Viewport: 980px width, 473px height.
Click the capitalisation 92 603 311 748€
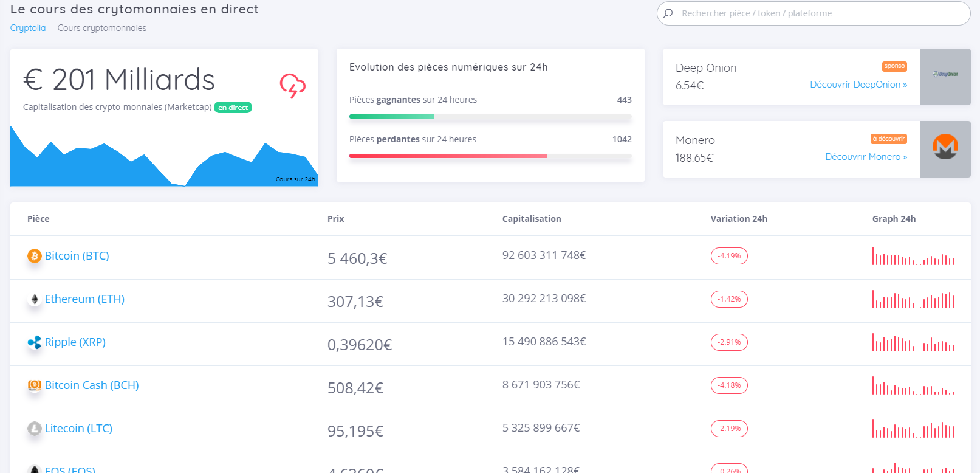[544, 255]
